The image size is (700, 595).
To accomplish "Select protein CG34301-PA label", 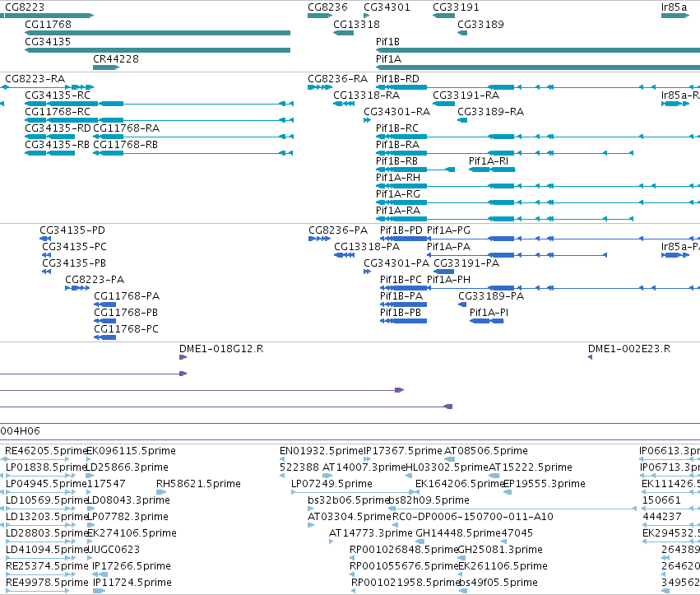I will tap(396, 263).
